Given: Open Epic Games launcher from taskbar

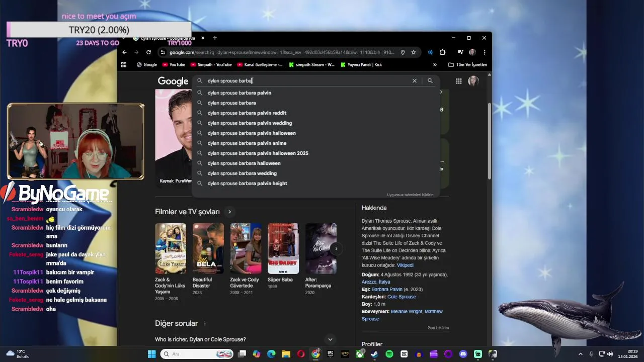Looking at the screenshot, I should coord(330,354).
